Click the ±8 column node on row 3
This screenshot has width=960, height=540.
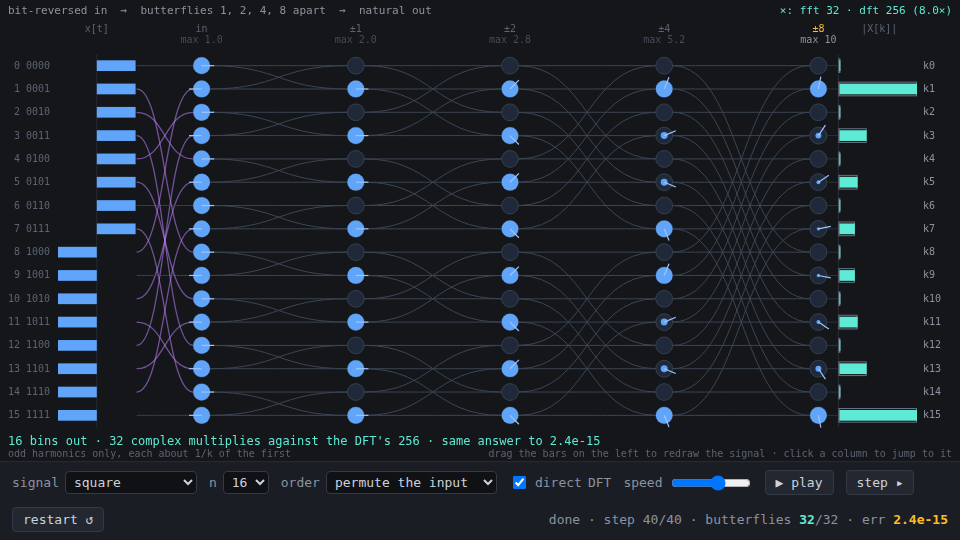click(819, 135)
